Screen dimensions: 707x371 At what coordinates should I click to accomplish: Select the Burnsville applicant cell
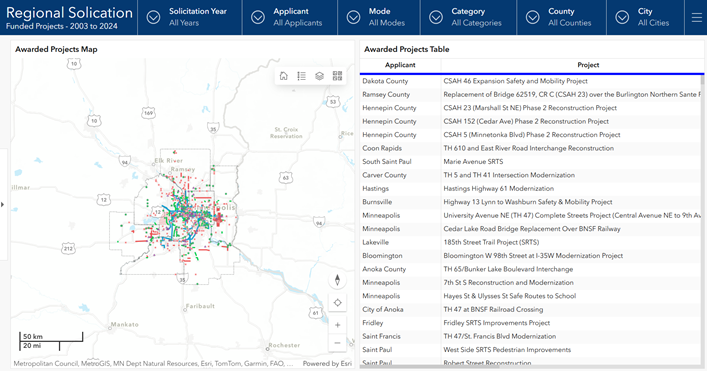click(x=400, y=202)
